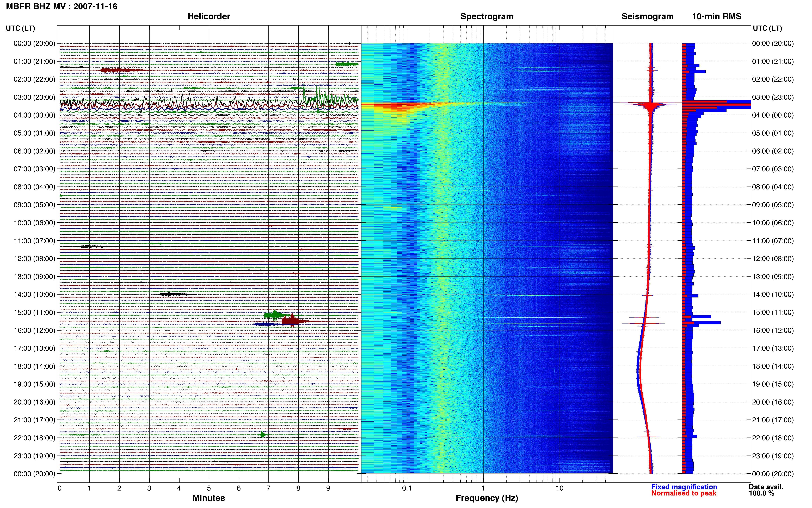Click the '0' tick on the Minutes axis

click(59, 488)
